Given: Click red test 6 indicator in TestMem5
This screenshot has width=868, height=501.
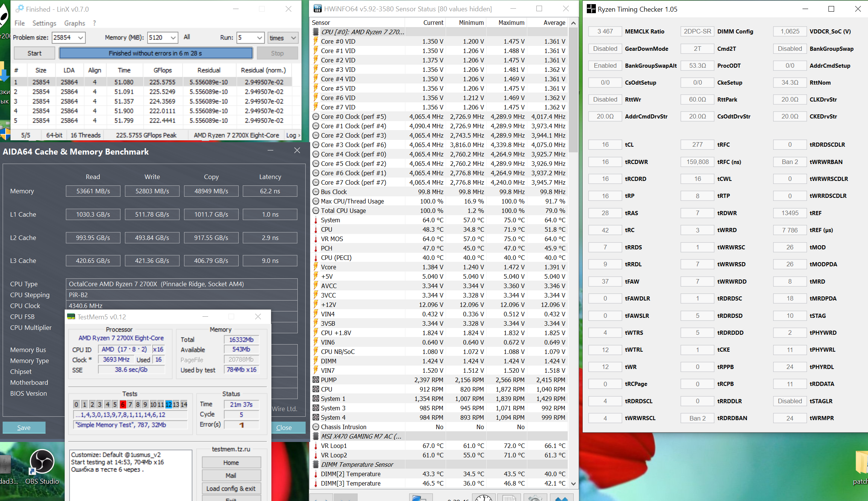Looking at the screenshot, I should [x=123, y=404].
